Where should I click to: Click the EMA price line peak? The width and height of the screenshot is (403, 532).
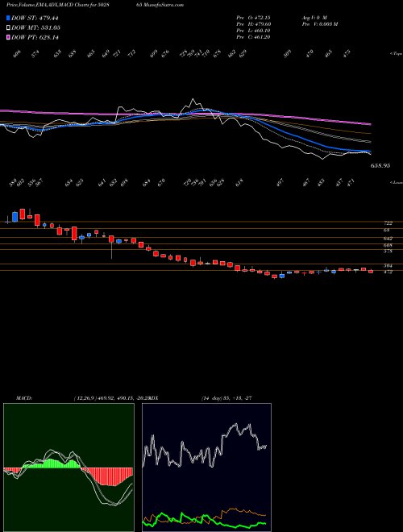pos(193,99)
